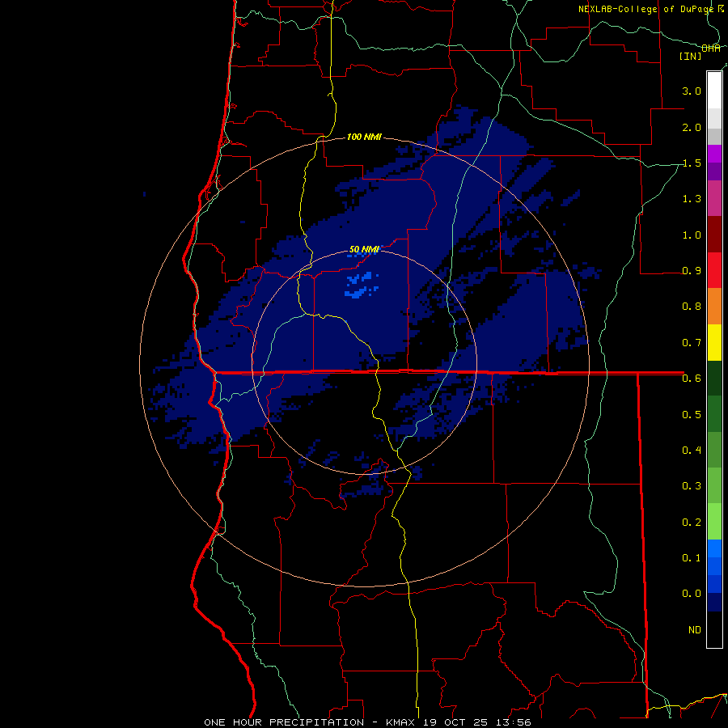Click the 1.5 legend value

(692, 163)
